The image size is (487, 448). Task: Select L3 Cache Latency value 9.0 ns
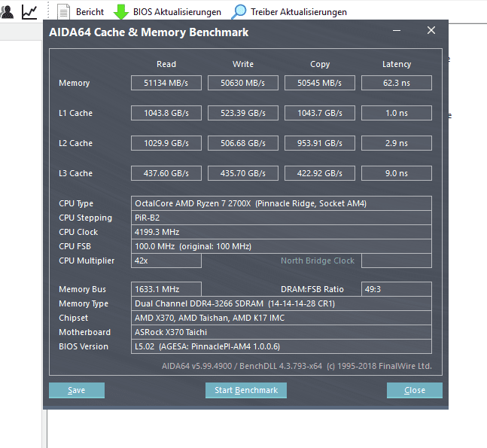pyautogui.click(x=397, y=173)
